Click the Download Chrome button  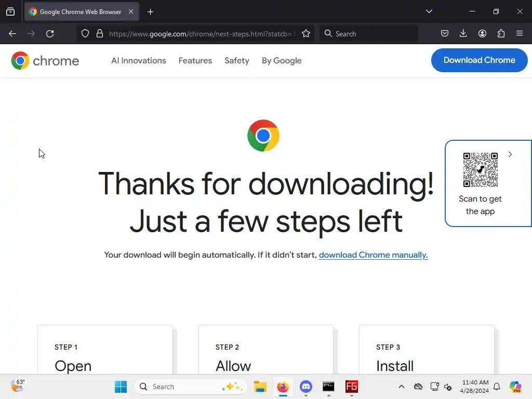(x=479, y=60)
